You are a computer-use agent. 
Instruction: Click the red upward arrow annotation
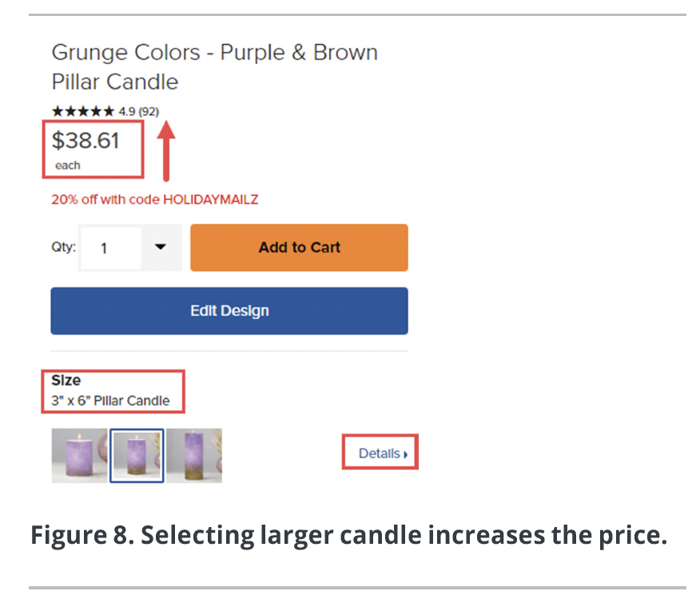click(x=166, y=151)
